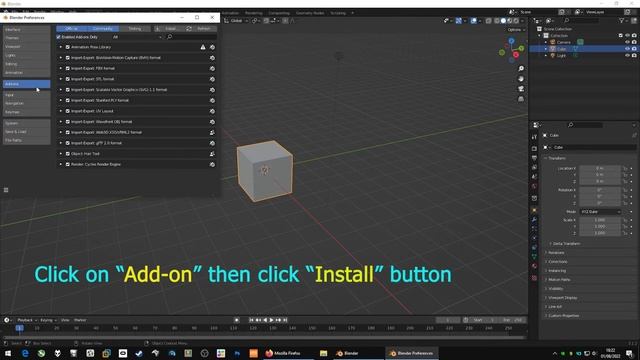Hide the Light object with eye icon
The height and width of the screenshot is (360, 640).
point(627,55)
